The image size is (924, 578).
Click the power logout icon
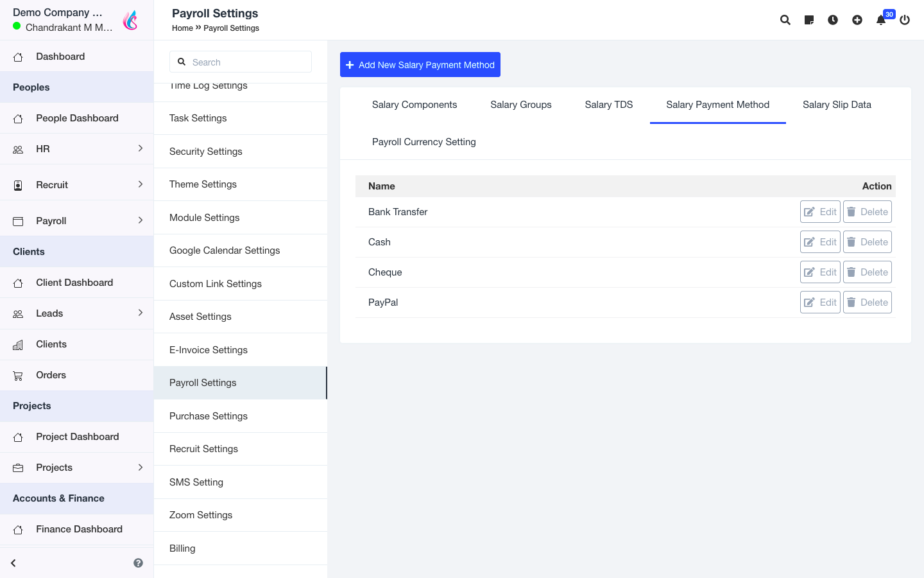click(905, 20)
